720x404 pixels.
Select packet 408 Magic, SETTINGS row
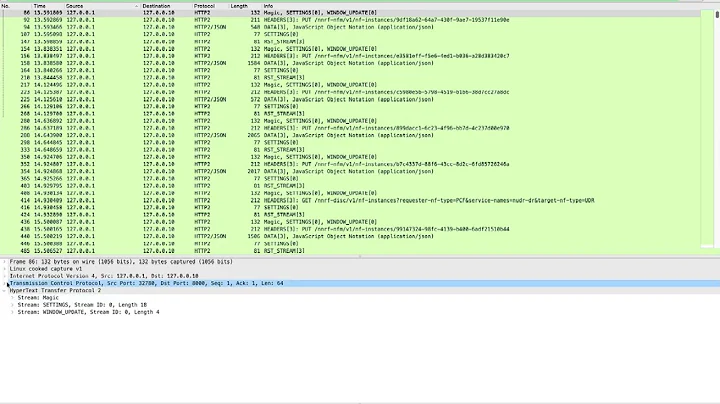pos(350,193)
